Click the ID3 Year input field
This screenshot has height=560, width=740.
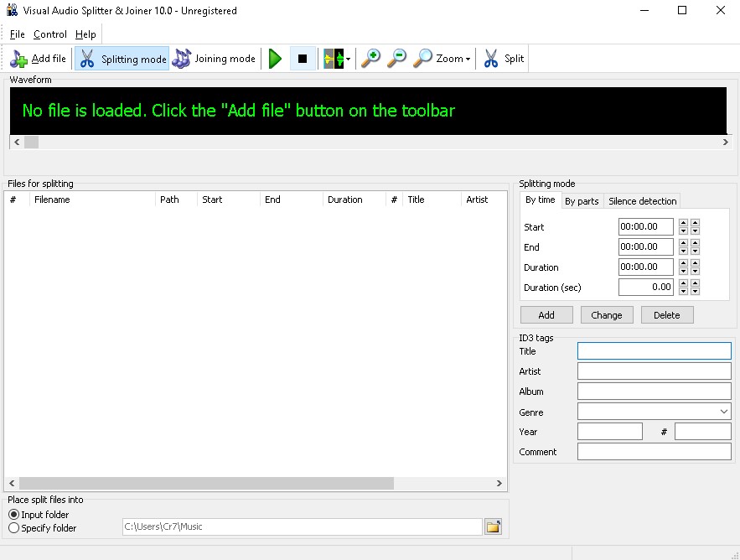point(610,432)
